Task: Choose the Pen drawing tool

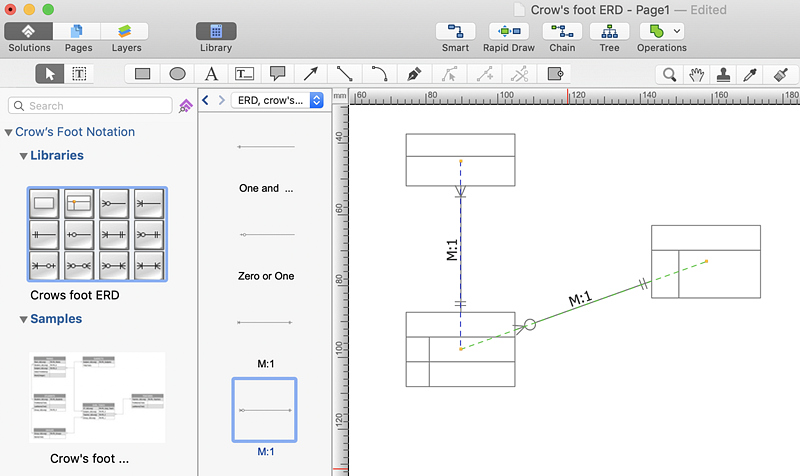Action: [413, 73]
